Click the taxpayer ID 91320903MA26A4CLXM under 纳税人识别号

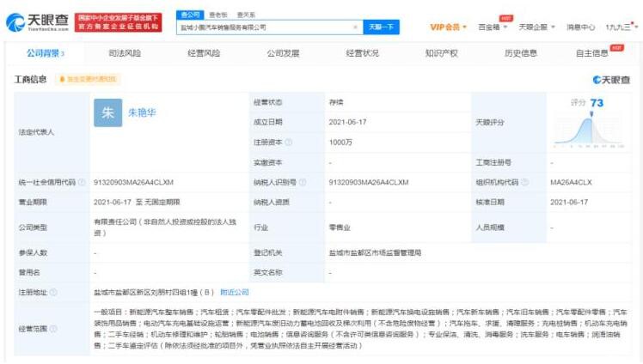pos(368,182)
